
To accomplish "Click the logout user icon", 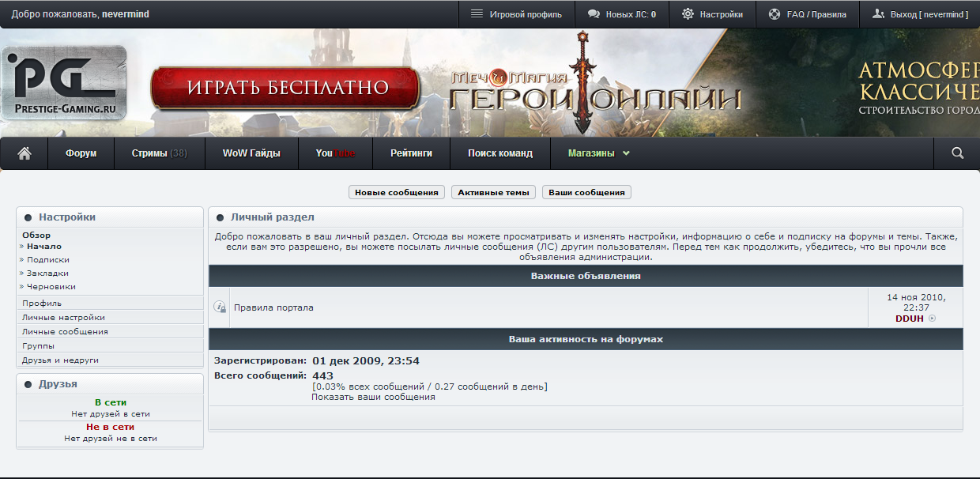I will coord(878,13).
